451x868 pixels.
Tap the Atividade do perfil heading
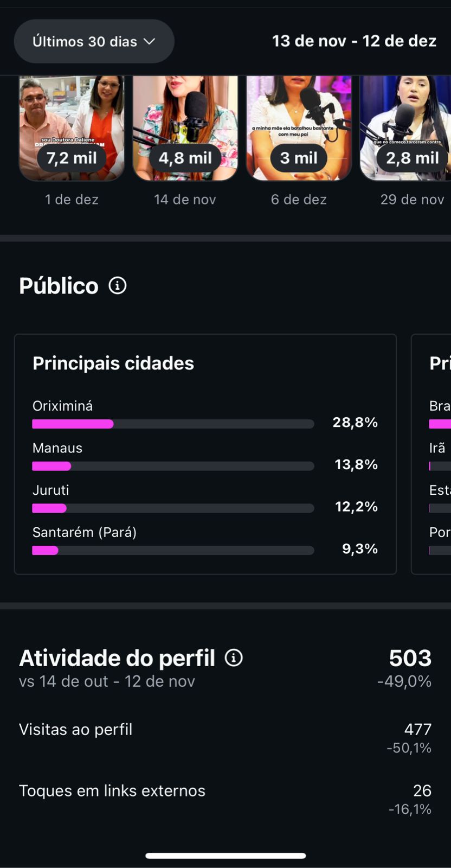coord(117,658)
